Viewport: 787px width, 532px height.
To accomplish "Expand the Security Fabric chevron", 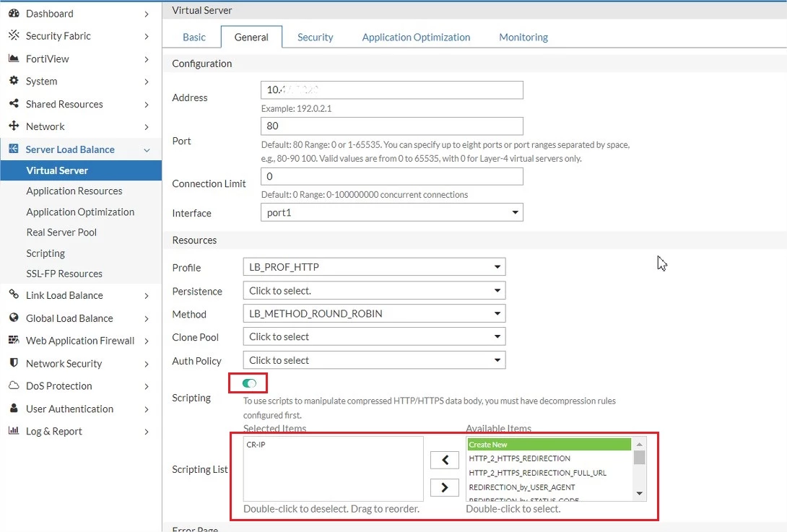I will 147,36.
